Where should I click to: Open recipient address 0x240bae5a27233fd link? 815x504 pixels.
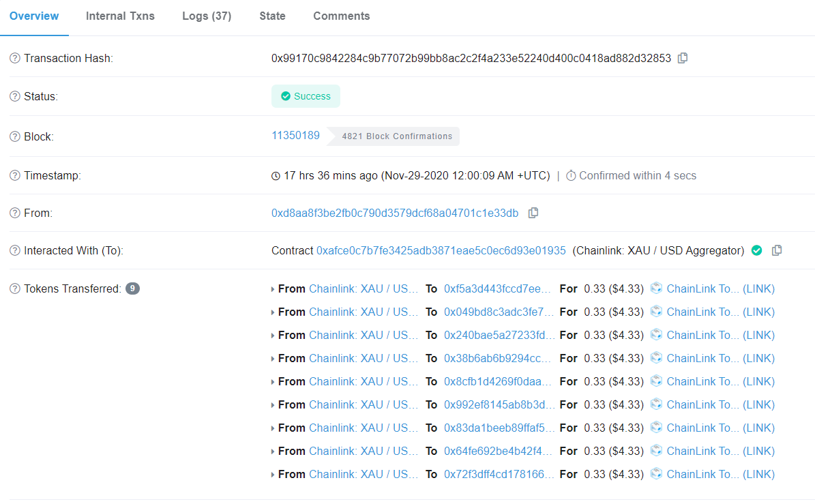click(x=499, y=335)
